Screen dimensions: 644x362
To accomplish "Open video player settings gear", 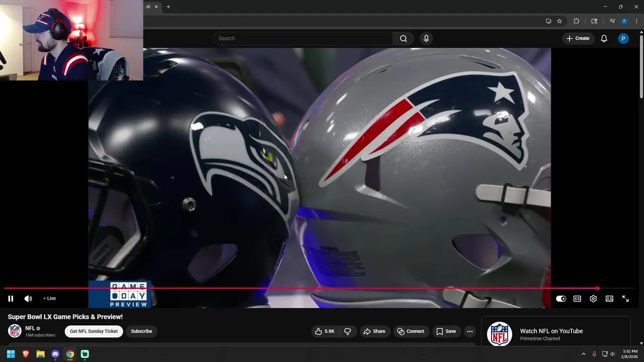I will tap(593, 299).
